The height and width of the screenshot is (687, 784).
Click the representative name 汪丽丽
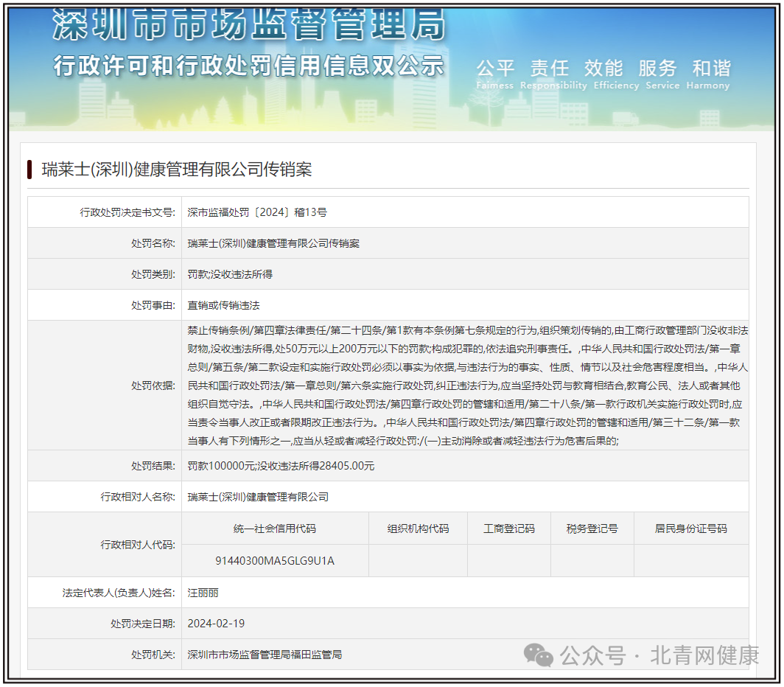(203, 593)
